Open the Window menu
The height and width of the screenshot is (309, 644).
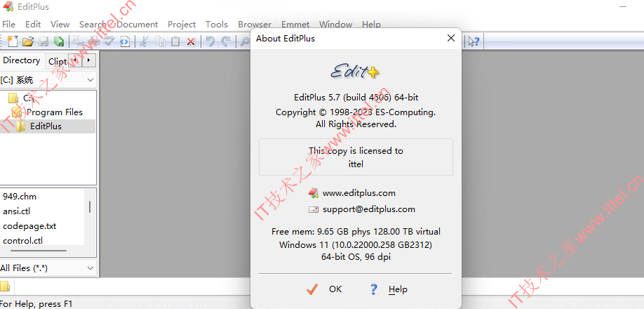click(335, 25)
